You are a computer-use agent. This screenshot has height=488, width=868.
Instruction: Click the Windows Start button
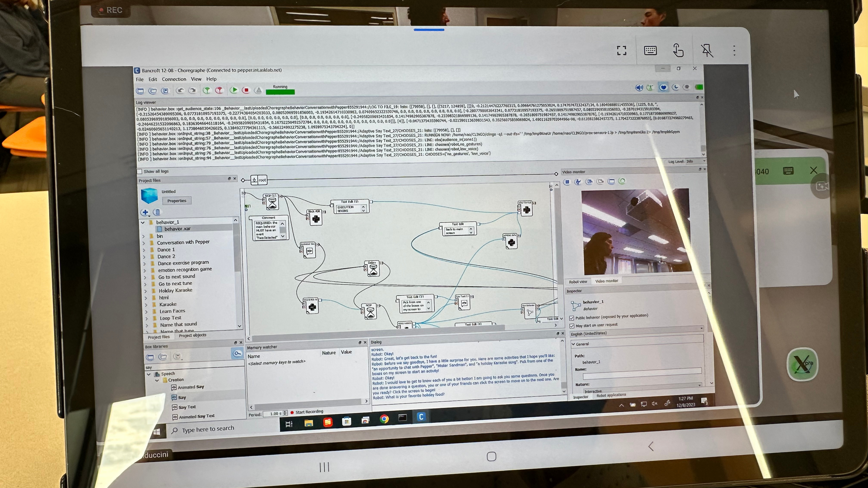tap(156, 432)
